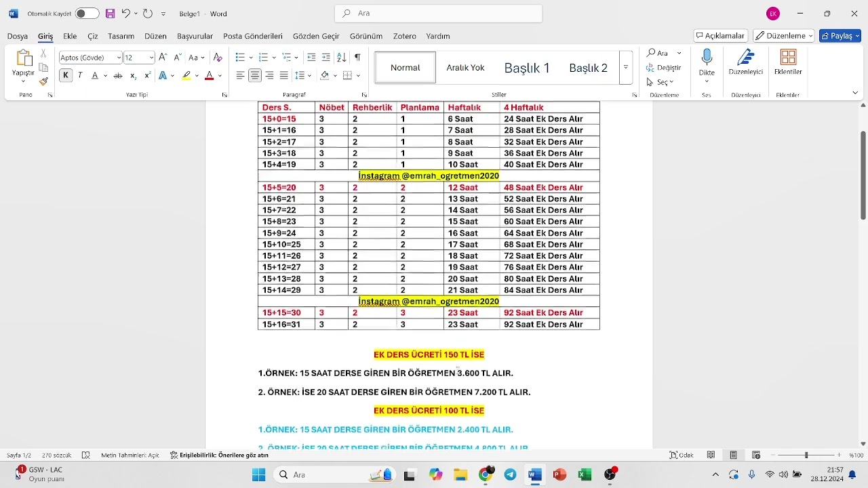Open the Düzenleyici editor tool
The width and height of the screenshot is (868, 488).
[x=746, y=63]
